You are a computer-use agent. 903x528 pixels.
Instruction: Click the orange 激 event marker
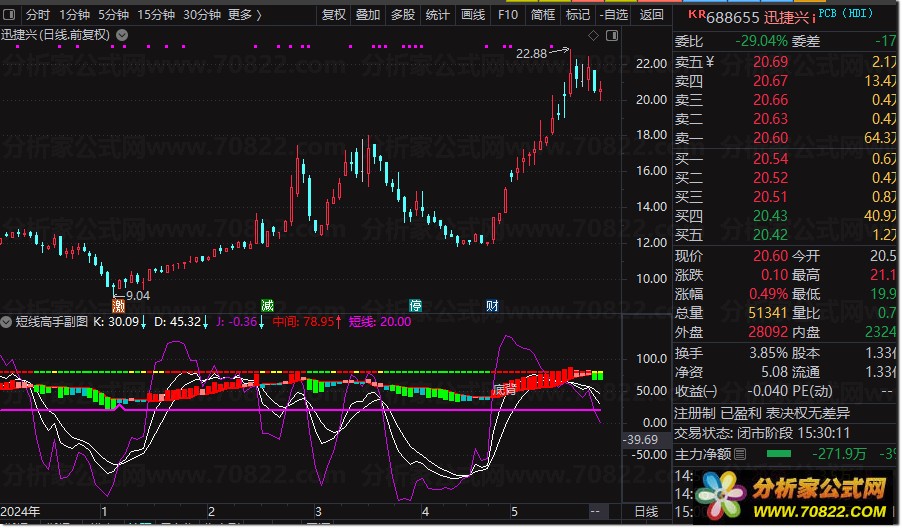pos(119,305)
